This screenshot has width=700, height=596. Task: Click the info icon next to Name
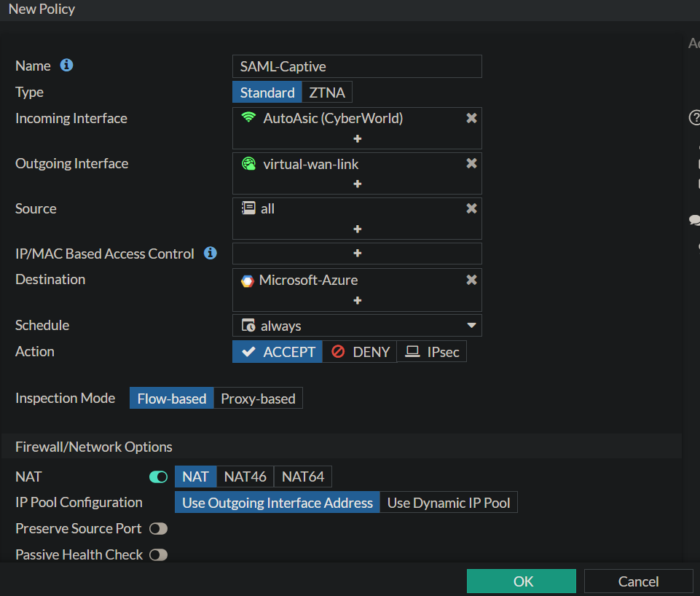tap(66, 66)
